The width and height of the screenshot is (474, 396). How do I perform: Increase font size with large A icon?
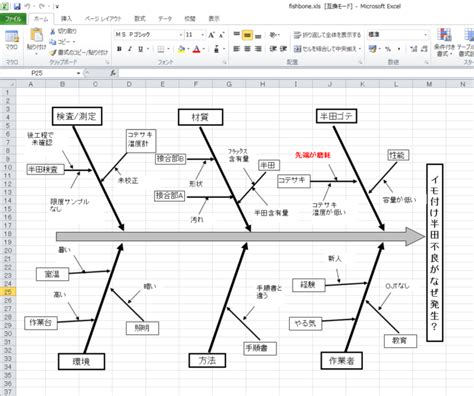(211, 35)
